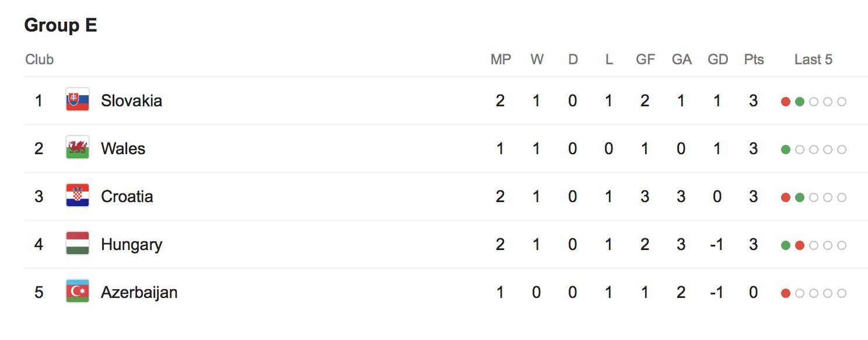Click the GD column header
868x340 pixels.
tap(717, 60)
